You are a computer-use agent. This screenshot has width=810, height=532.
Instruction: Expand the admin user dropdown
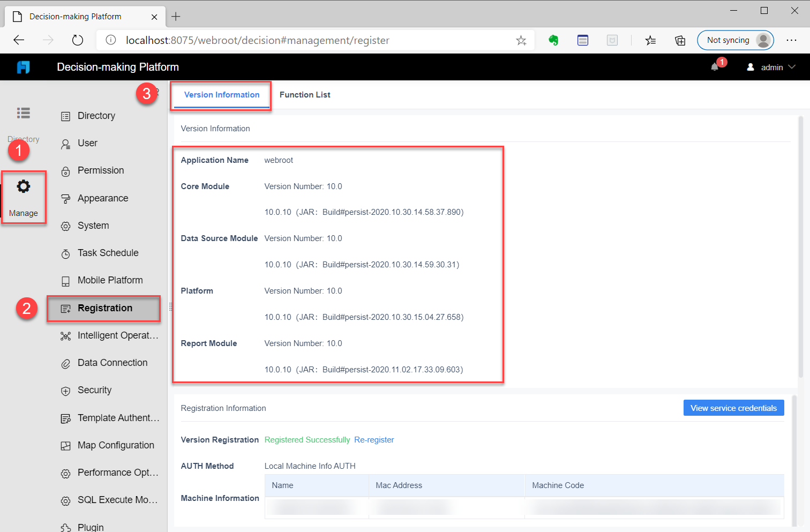click(x=771, y=67)
